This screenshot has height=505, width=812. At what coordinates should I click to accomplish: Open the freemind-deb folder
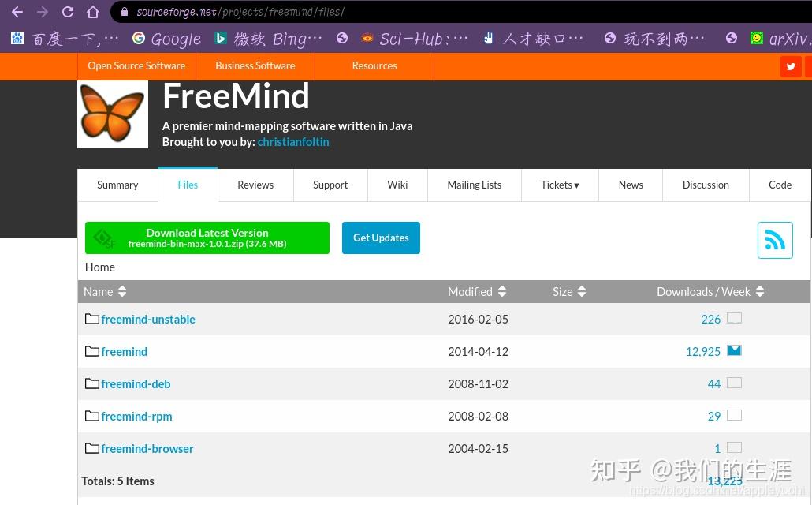[136, 384]
